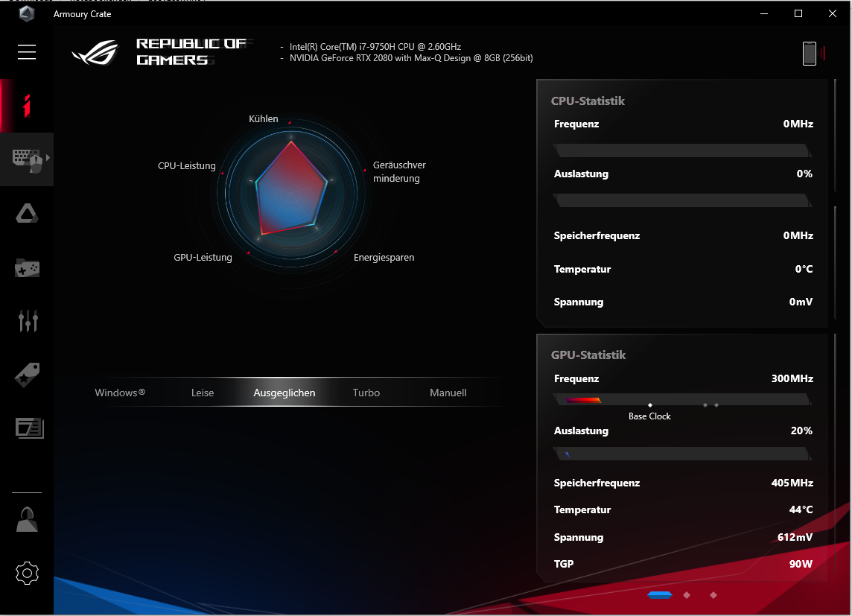
Task: Click the GPU-Leistung radar label
Action: coord(203,258)
